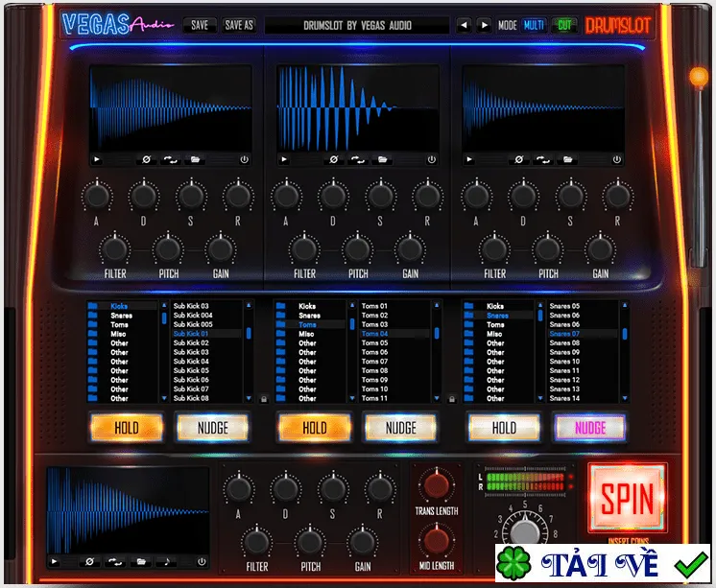Nudge the first slot
The image size is (716, 588).
213,428
